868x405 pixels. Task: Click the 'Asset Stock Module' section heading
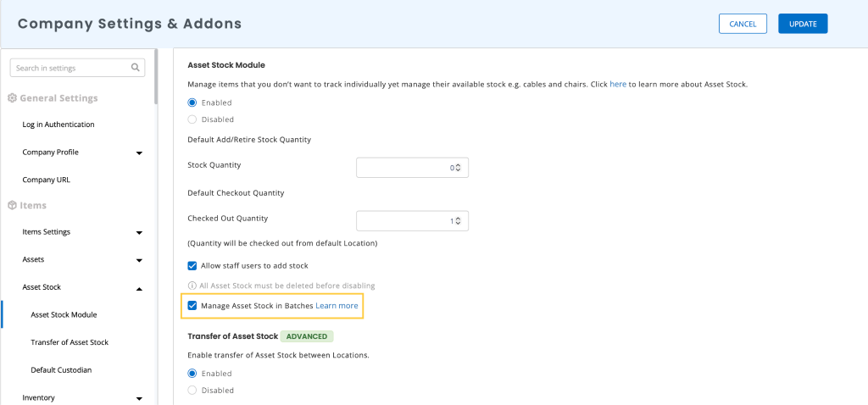(x=226, y=64)
